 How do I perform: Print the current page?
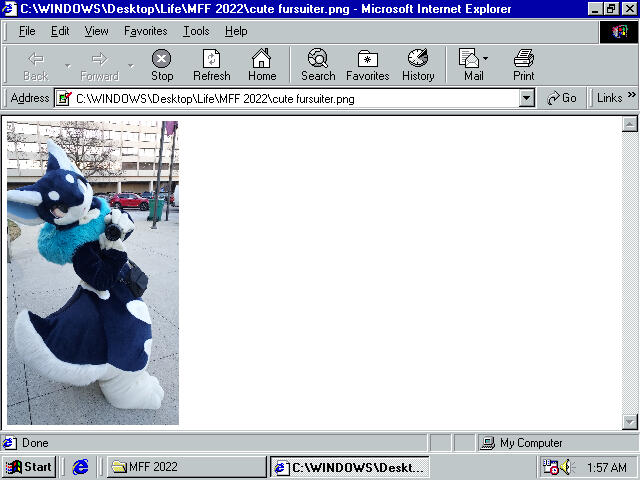[x=523, y=65]
